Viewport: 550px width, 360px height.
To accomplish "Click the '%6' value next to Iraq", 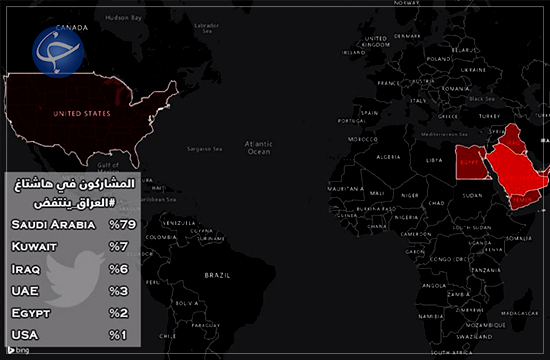I will tap(119, 269).
